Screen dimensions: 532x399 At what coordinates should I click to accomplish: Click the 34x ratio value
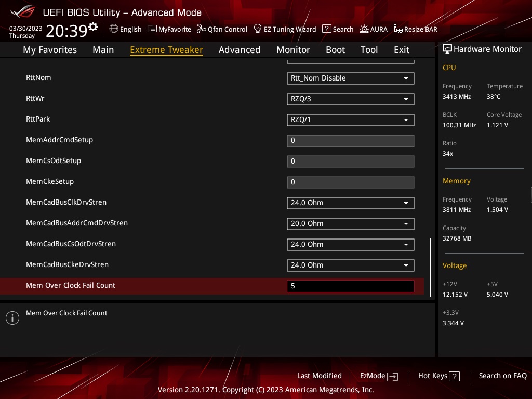pos(447,154)
